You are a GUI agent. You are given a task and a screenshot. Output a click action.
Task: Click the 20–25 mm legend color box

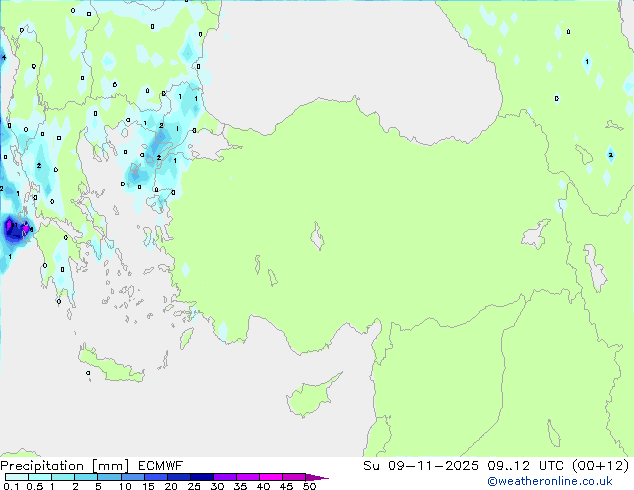179,477
